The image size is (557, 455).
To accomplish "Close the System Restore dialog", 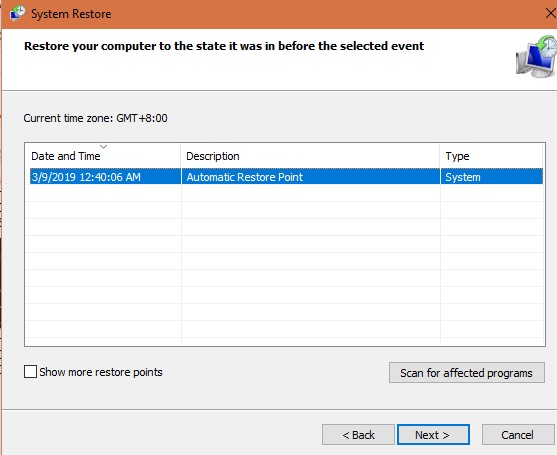I will [x=551, y=13].
